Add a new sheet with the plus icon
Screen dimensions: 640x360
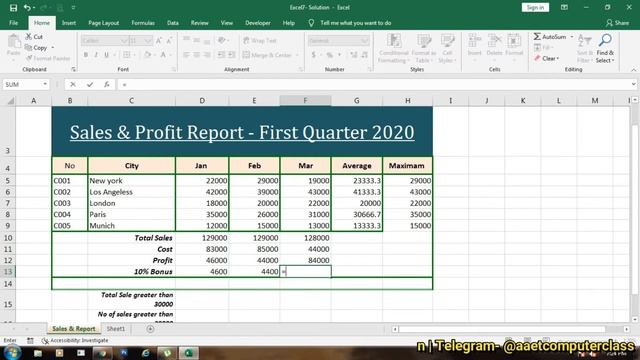coord(150,329)
